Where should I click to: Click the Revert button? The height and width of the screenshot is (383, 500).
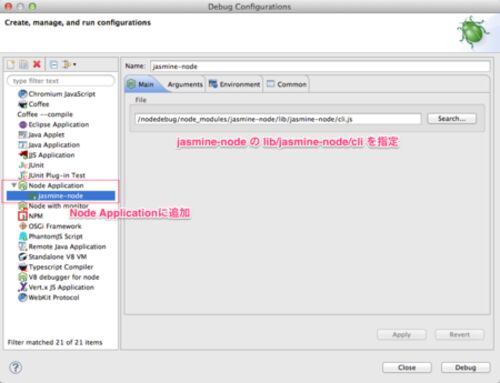coord(460,335)
